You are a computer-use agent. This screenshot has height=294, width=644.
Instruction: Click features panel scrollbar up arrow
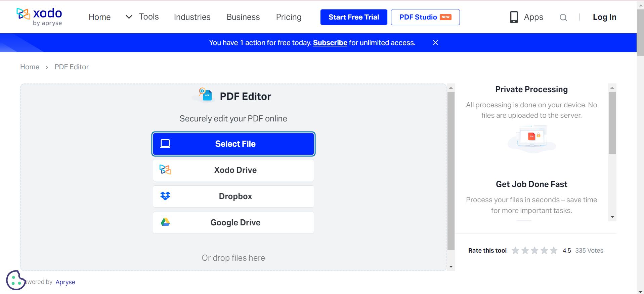[x=612, y=88]
